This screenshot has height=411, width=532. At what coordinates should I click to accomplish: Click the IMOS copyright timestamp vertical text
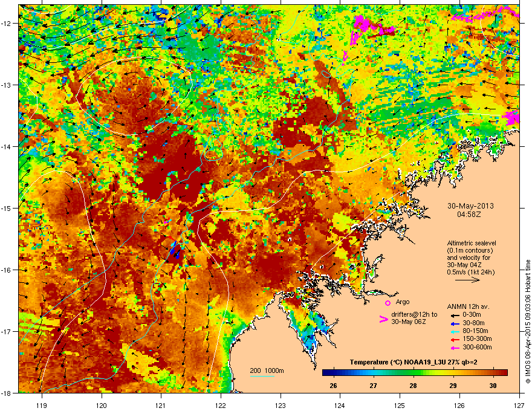tap(528, 322)
